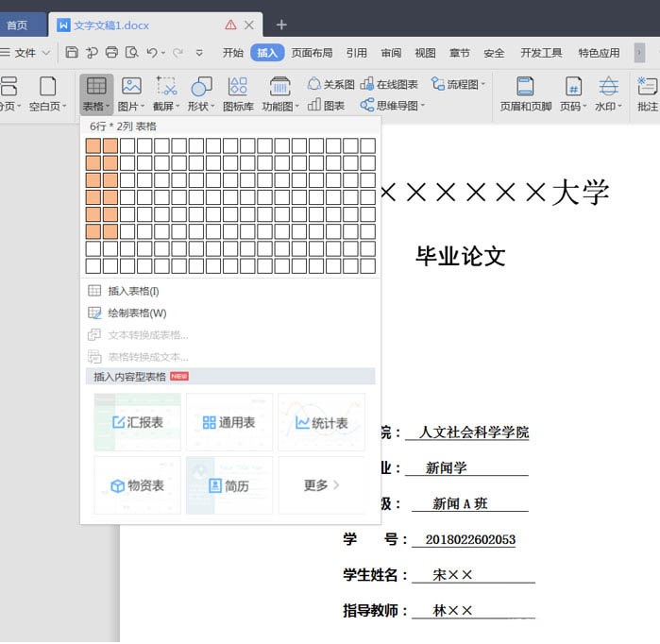Open the 图标库 icon library

pyautogui.click(x=238, y=93)
